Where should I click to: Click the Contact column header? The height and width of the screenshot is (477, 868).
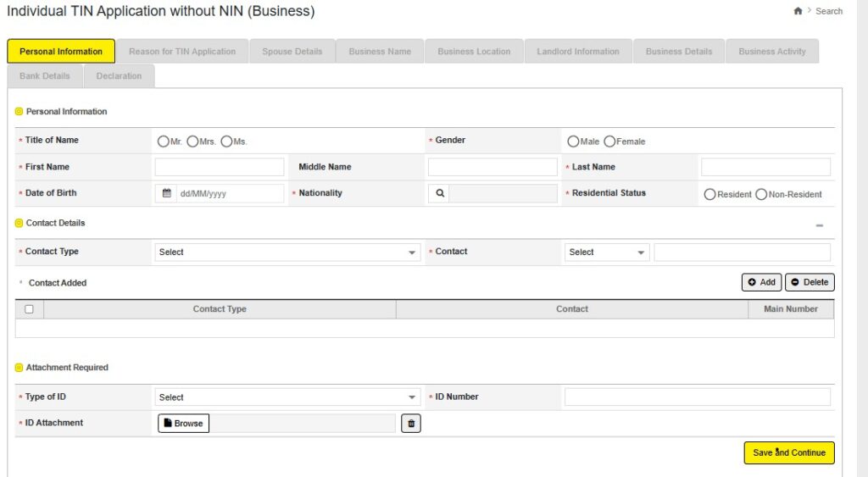click(x=572, y=309)
